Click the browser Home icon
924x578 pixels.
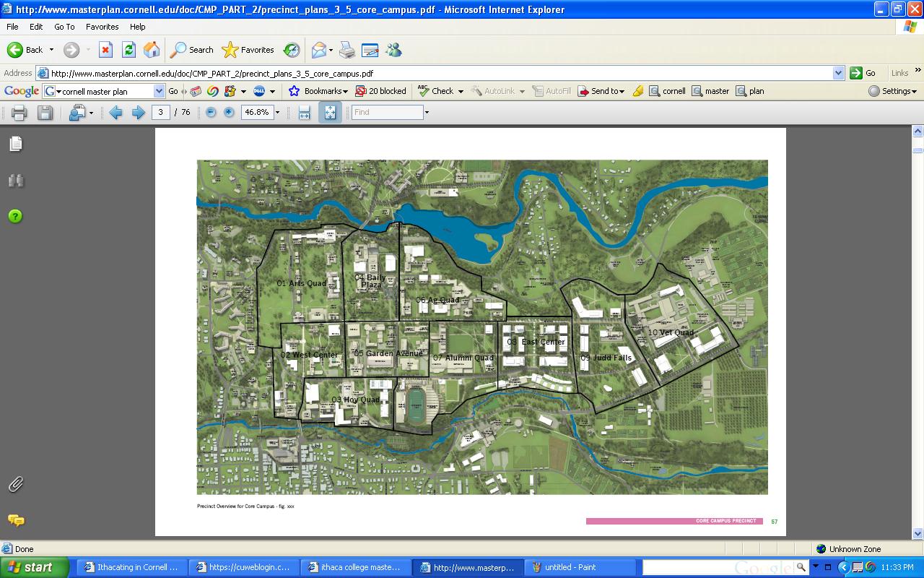152,50
